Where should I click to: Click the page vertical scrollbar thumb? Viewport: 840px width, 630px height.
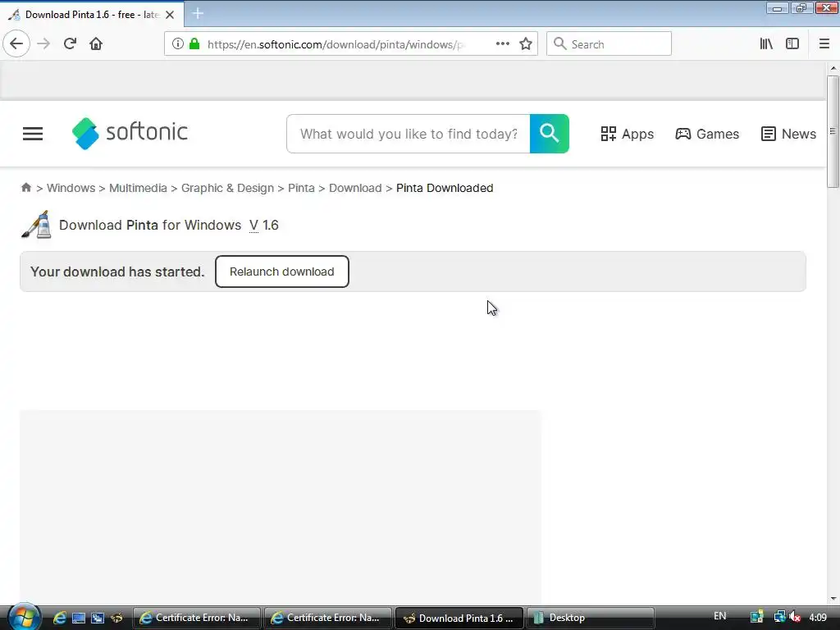click(833, 131)
